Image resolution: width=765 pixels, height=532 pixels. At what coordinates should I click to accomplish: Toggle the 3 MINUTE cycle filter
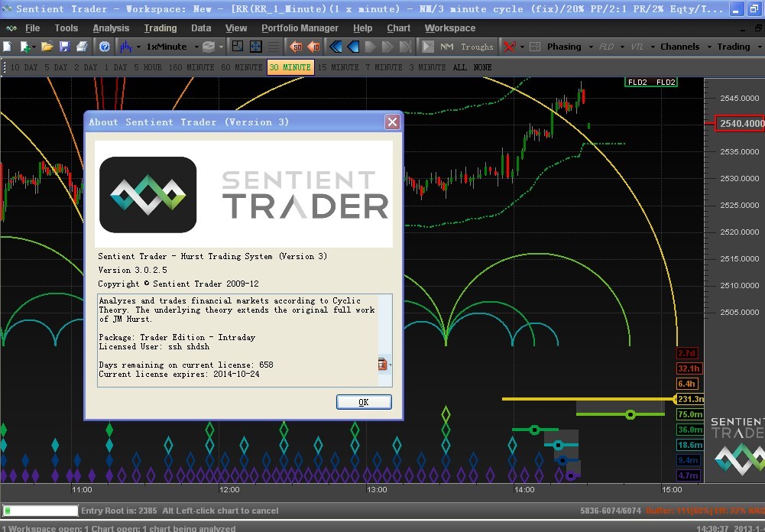(427, 67)
